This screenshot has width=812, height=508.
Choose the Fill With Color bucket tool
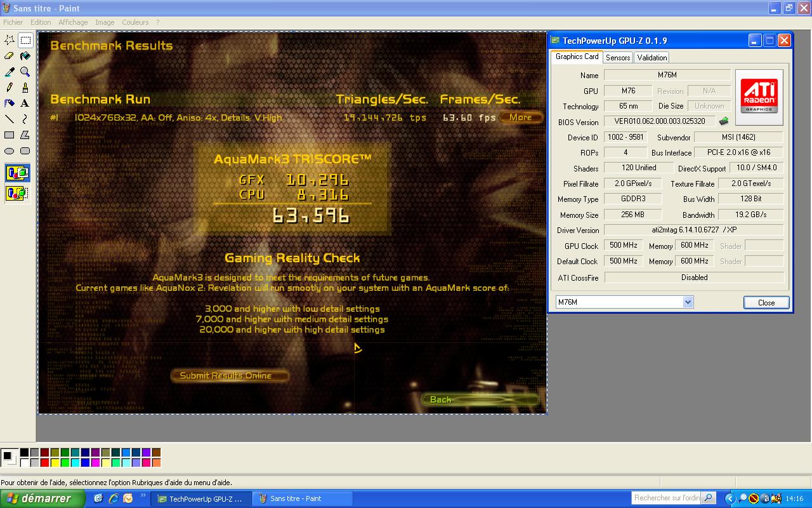[25, 56]
